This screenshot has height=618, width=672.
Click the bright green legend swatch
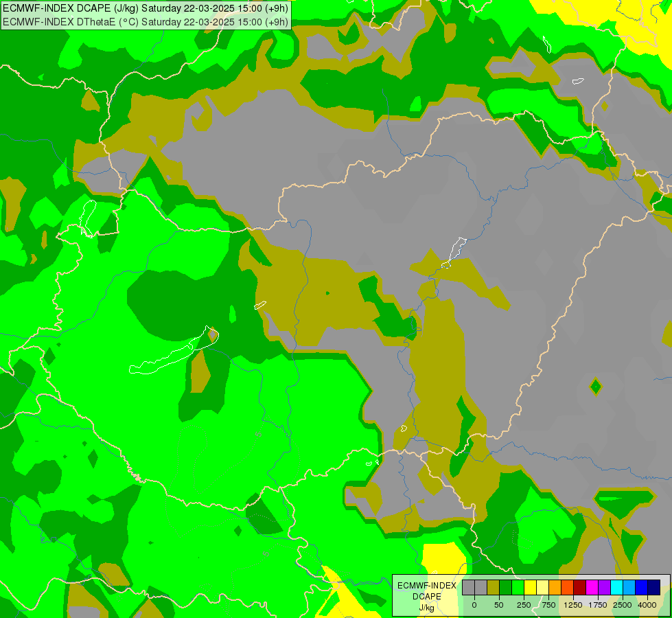click(x=518, y=587)
